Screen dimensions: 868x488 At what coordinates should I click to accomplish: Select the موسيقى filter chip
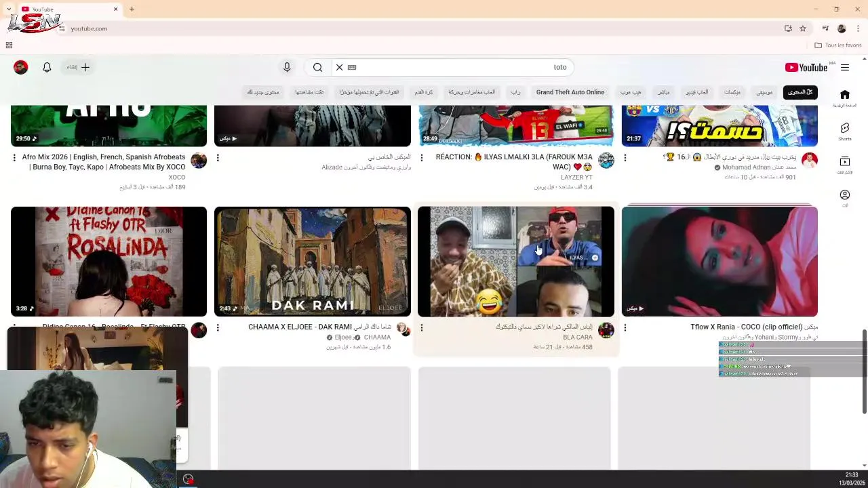tap(764, 92)
